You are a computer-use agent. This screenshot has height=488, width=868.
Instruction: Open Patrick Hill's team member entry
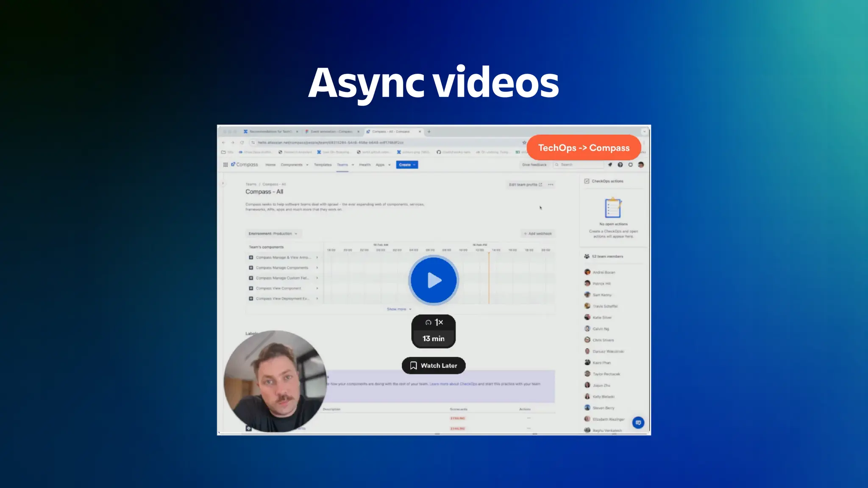click(598, 283)
